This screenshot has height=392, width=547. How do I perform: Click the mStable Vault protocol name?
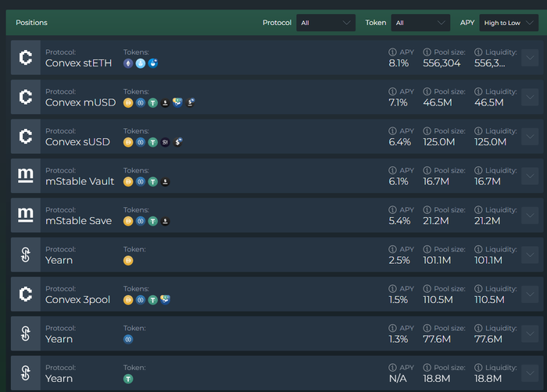click(80, 181)
